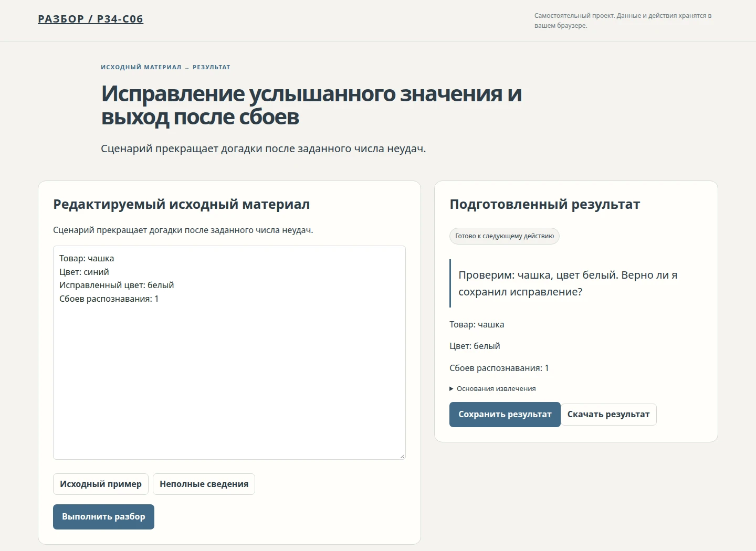Expand Основания извлечения details
This screenshot has height=551, width=756.
492,389
